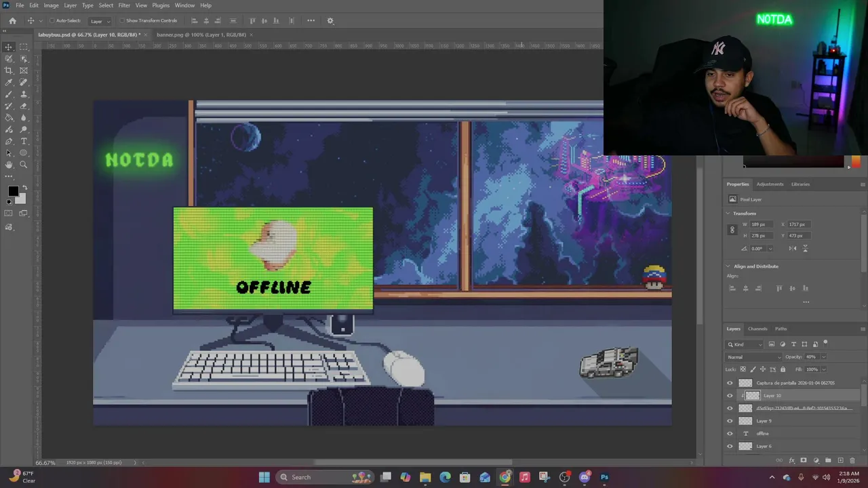The width and height of the screenshot is (868, 488).
Task: Open the Normal blend mode dropdown
Action: click(x=753, y=357)
